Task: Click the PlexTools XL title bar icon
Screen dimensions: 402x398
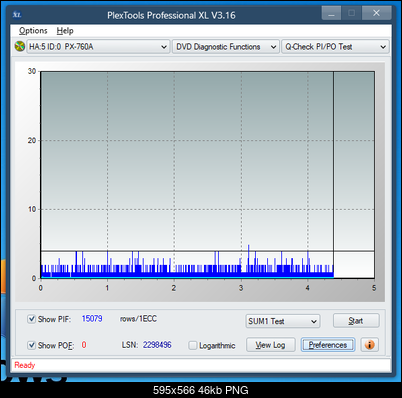Action: (17, 15)
